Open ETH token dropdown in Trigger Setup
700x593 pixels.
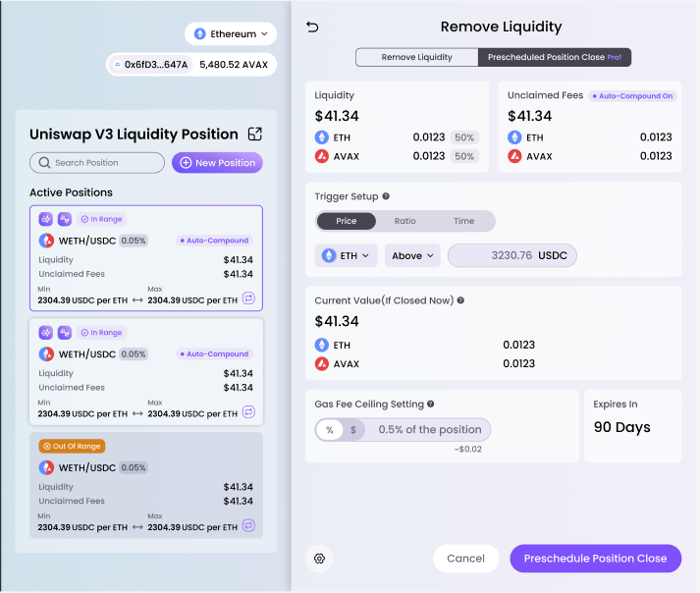347,255
